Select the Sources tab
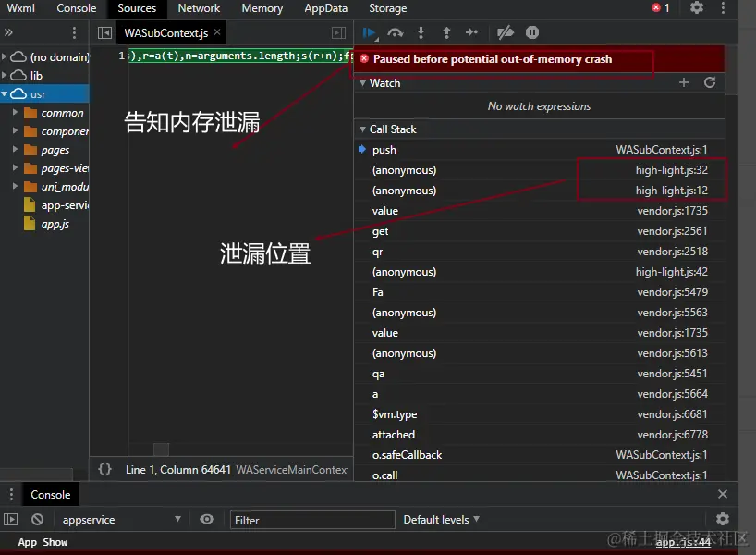This screenshot has height=555, width=756. [137, 8]
